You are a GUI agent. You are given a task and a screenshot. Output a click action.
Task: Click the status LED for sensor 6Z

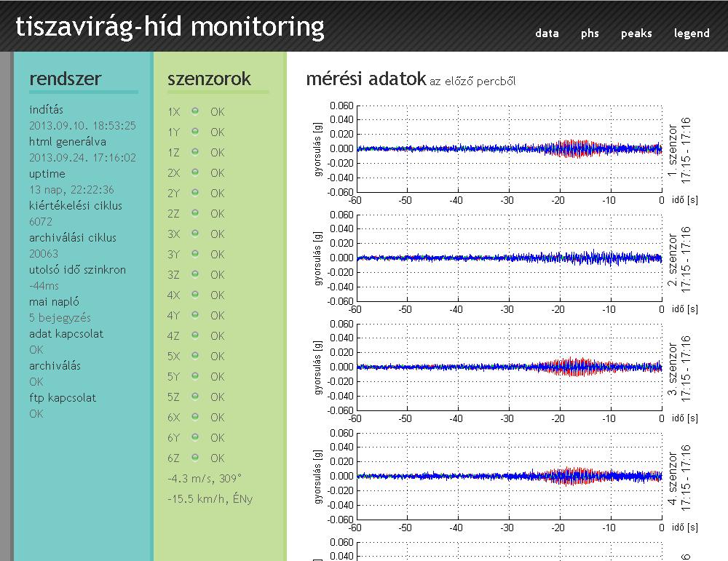coord(195,458)
